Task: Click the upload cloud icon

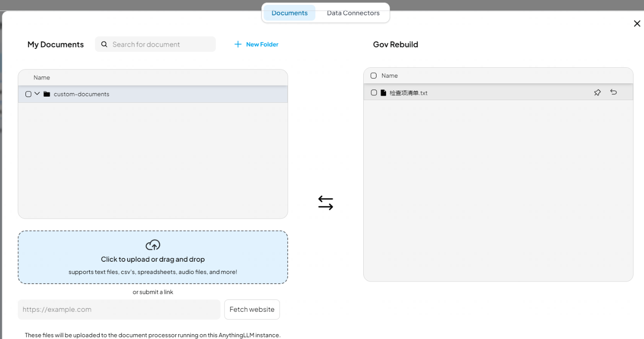Action: pos(153,245)
